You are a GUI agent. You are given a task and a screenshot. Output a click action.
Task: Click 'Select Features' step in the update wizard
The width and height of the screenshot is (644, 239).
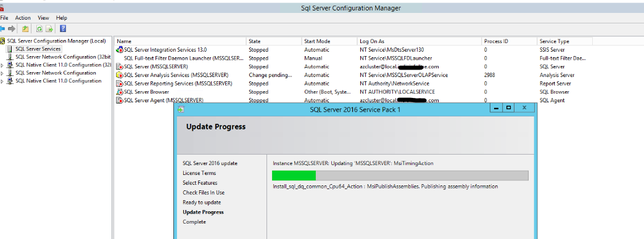point(200,183)
